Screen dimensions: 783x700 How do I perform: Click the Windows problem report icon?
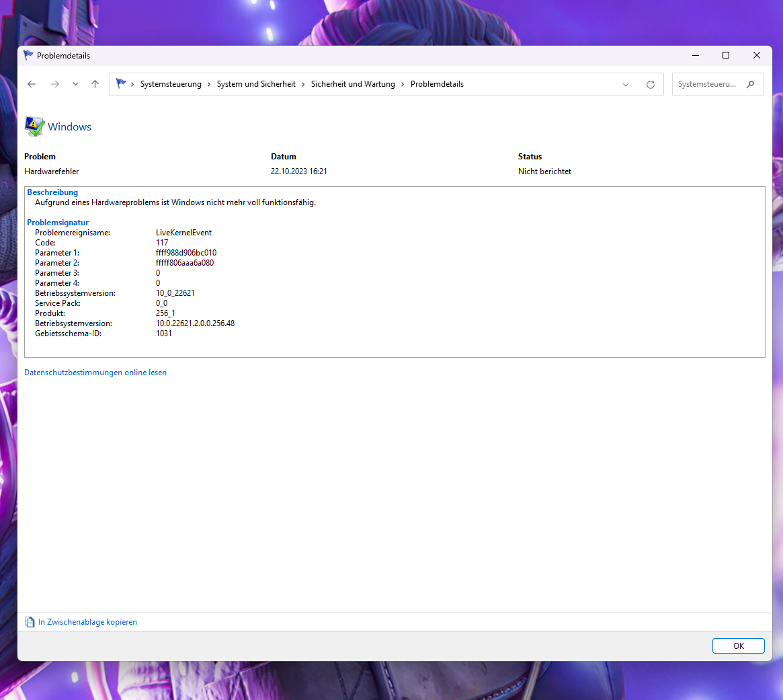pyautogui.click(x=34, y=126)
